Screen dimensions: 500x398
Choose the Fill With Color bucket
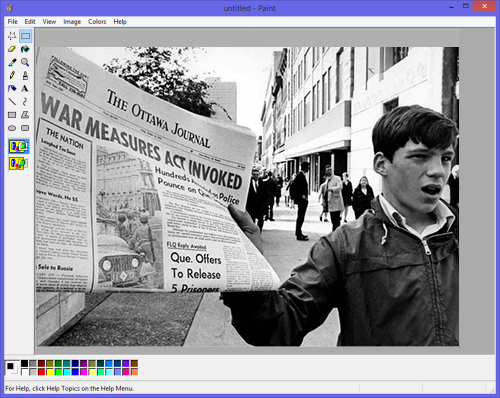[x=25, y=49]
